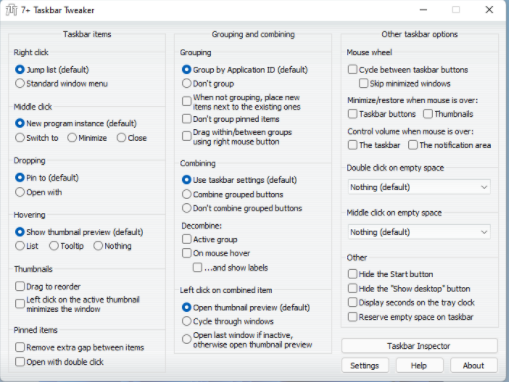Open the Taskbar Inspector
509x382 pixels.
(x=419, y=346)
